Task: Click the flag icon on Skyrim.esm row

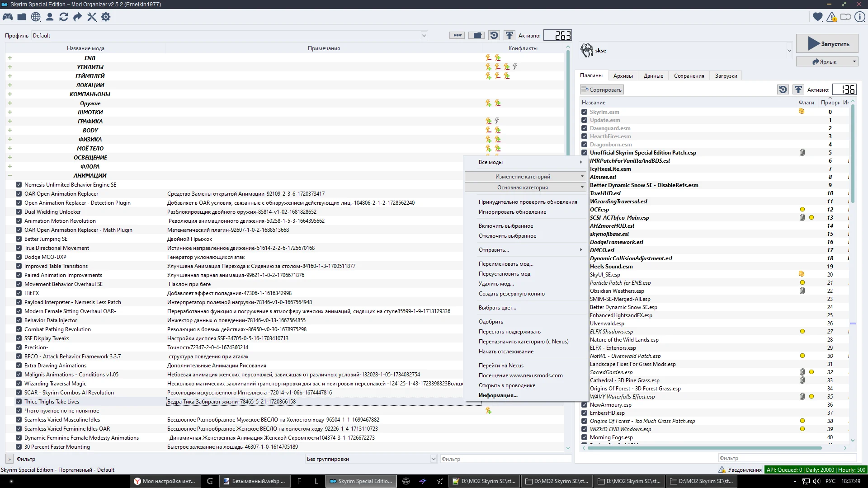Action: 802,111
